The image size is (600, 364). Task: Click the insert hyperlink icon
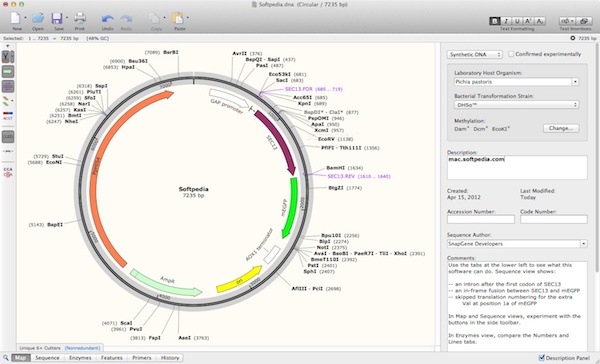[x=584, y=21]
